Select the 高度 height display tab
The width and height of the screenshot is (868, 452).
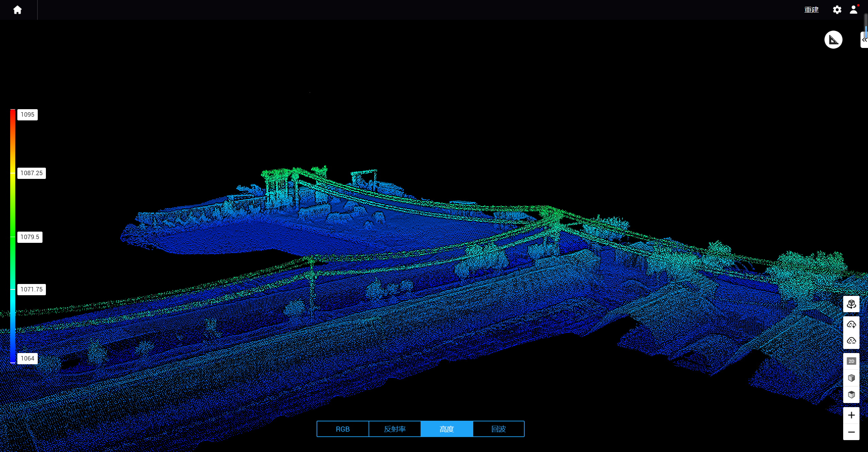pos(446,429)
